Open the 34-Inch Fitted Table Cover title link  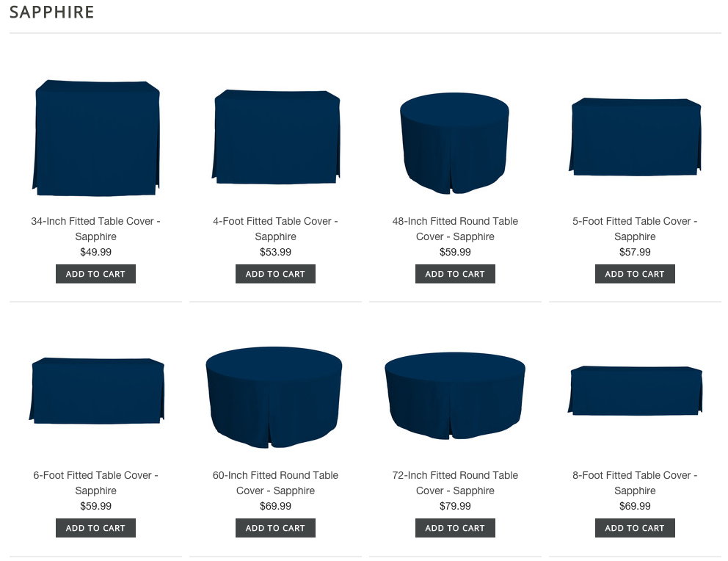coord(95,228)
